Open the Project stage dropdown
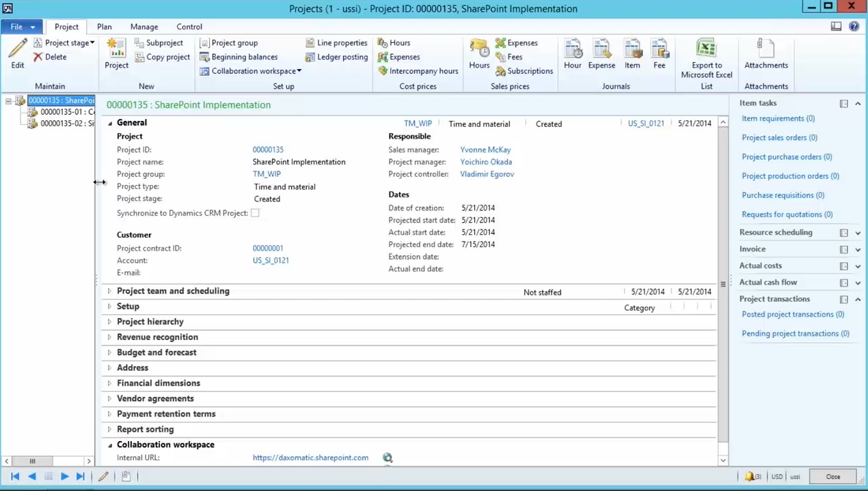 [x=64, y=43]
